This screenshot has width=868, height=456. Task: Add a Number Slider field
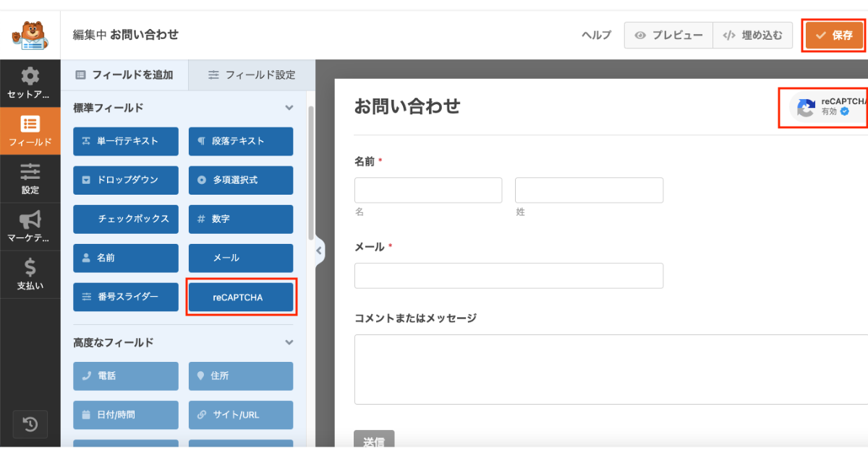126,297
